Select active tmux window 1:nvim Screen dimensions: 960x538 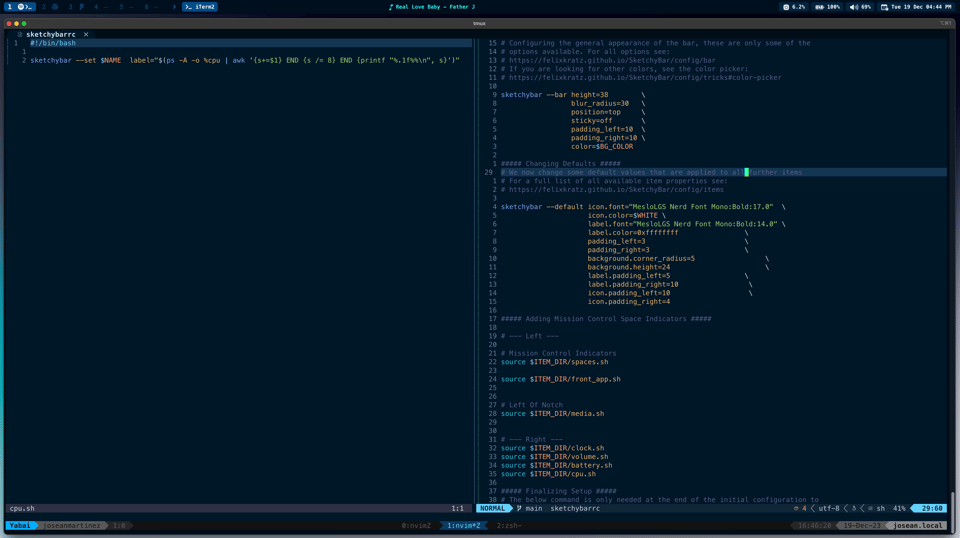[463, 525]
